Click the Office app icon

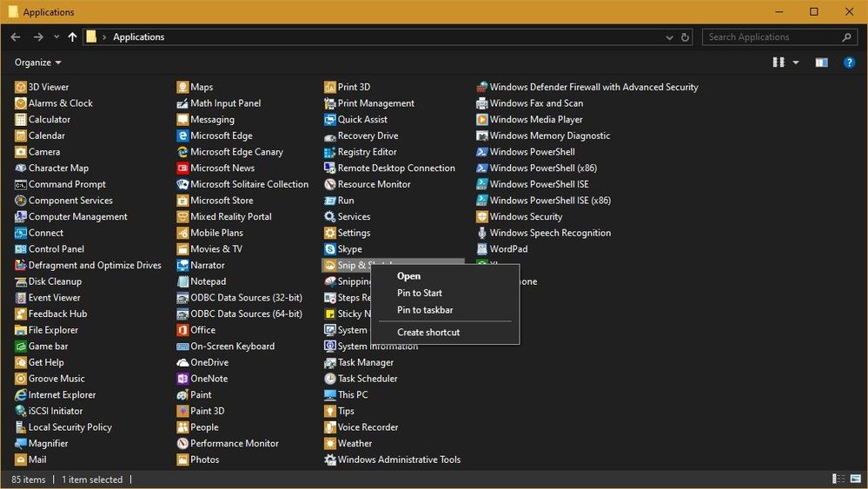tap(182, 330)
